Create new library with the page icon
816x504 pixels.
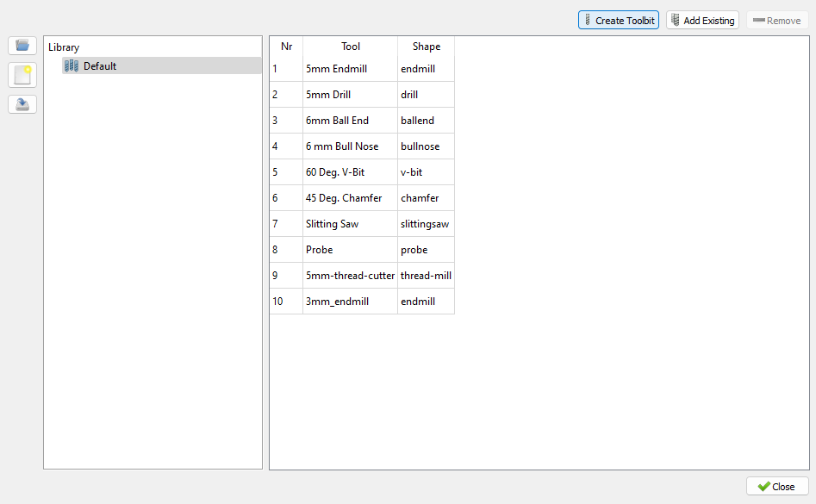tap(22, 75)
